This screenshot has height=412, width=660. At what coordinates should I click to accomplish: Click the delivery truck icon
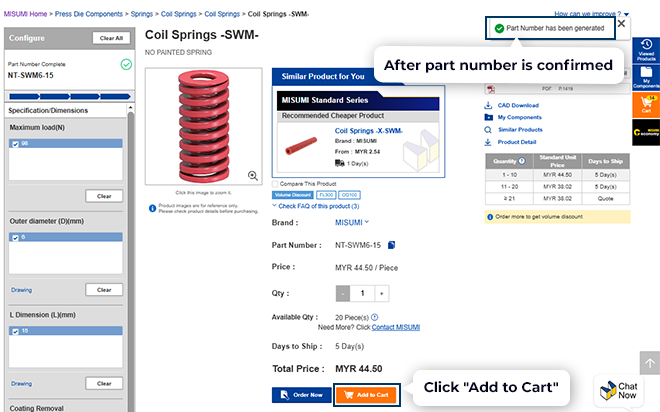pos(340,163)
